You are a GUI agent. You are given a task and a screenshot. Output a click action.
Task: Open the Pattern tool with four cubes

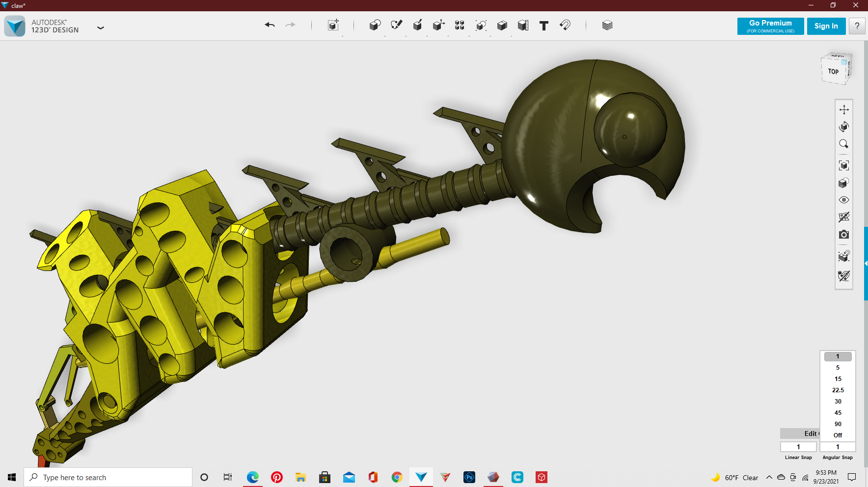pos(460,26)
